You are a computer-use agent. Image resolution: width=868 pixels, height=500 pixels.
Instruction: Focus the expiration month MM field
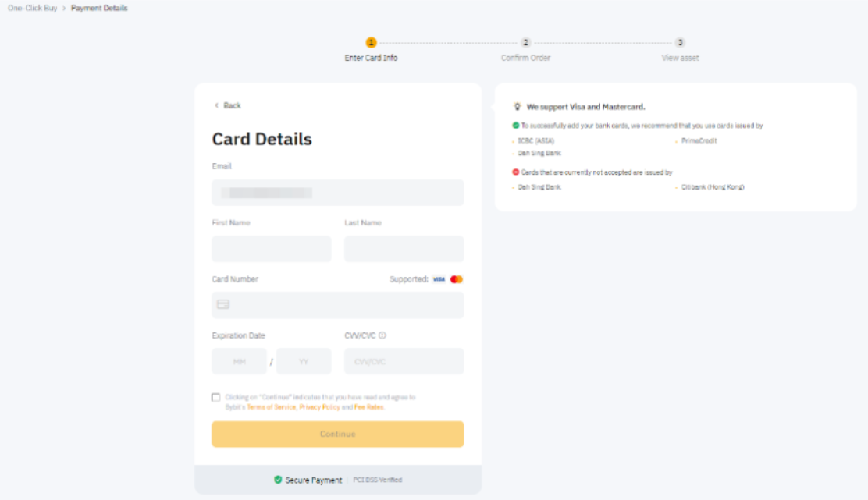pyautogui.click(x=239, y=361)
